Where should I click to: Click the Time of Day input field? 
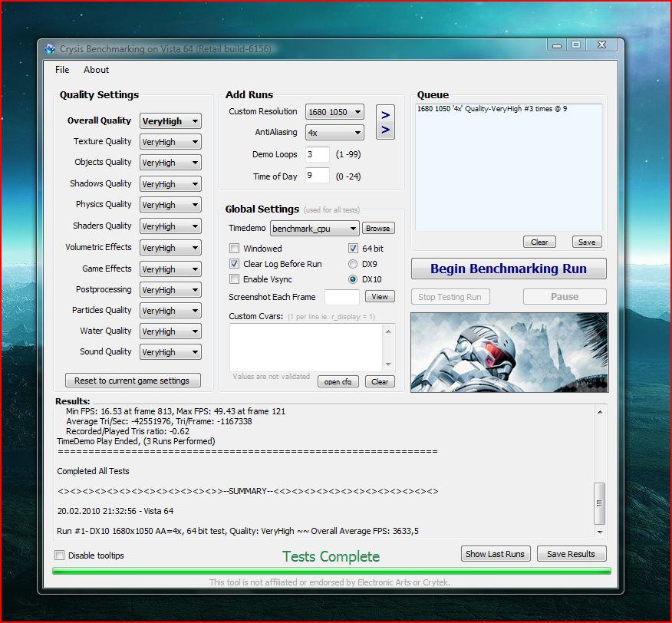coord(317,176)
